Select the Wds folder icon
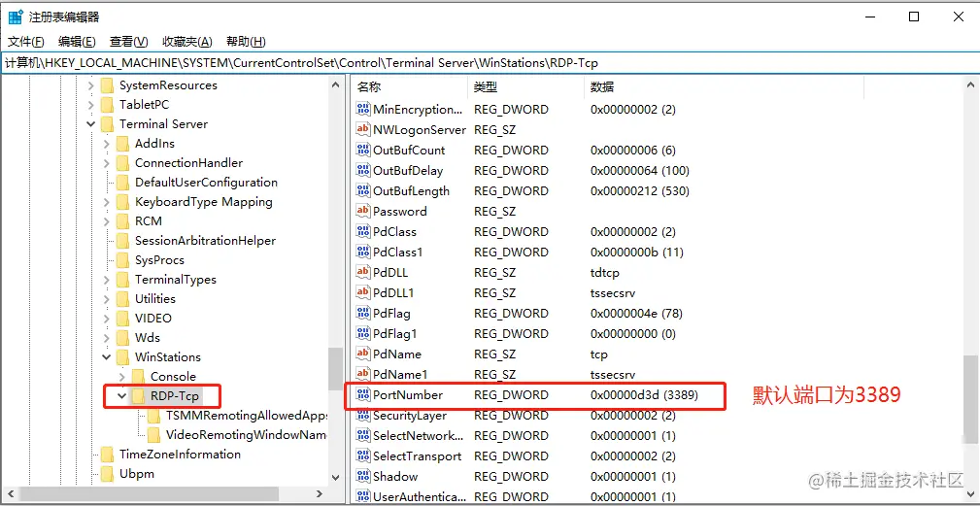Viewport: 980px width, 506px height. [123, 337]
